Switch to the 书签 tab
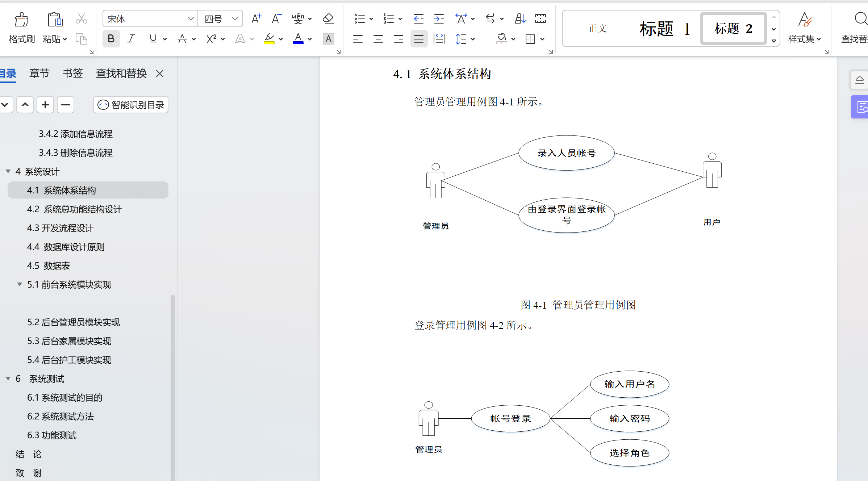This screenshot has height=481, width=868. click(x=72, y=73)
